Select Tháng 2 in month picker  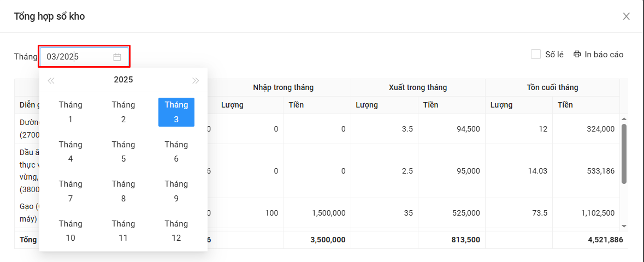point(123,112)
